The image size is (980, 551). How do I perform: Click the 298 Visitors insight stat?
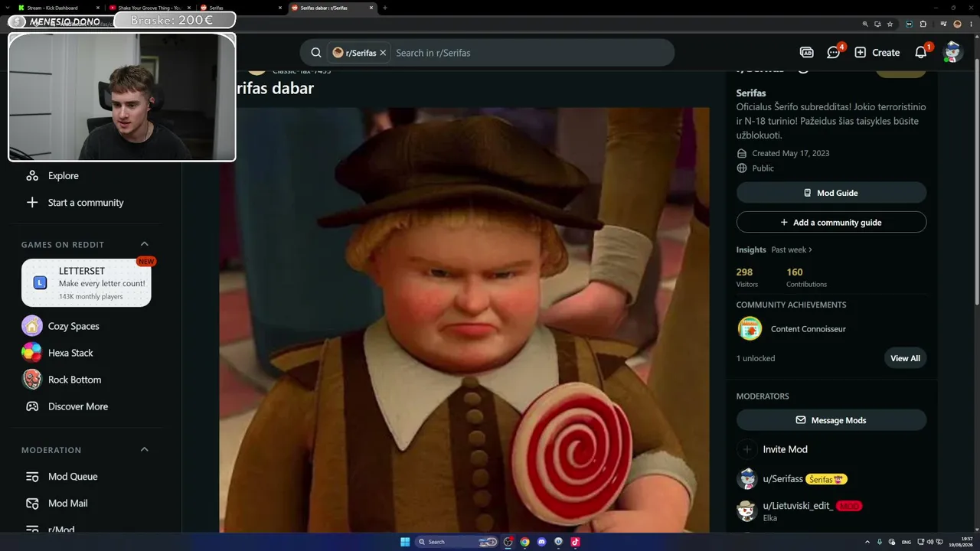click(746, 277)
